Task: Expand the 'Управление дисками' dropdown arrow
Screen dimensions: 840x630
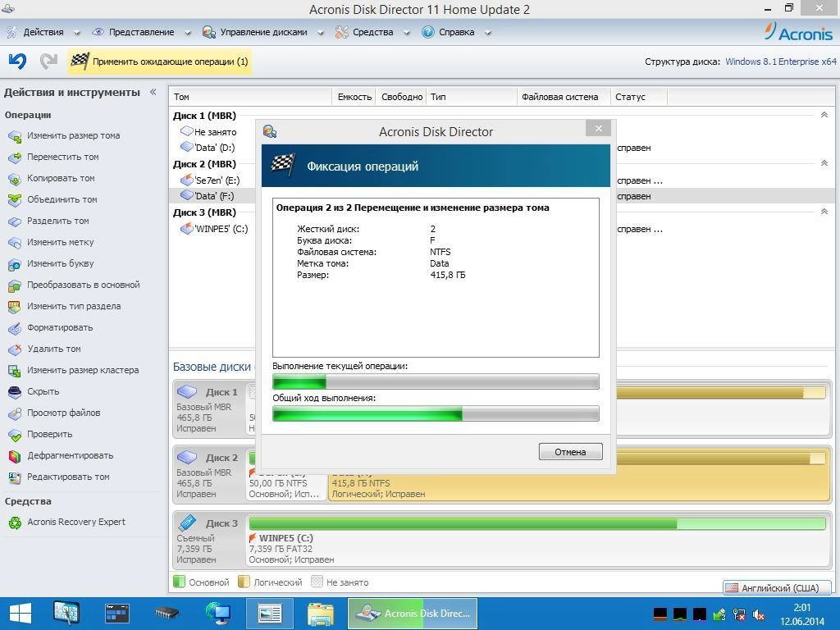Action: [319, 32]
